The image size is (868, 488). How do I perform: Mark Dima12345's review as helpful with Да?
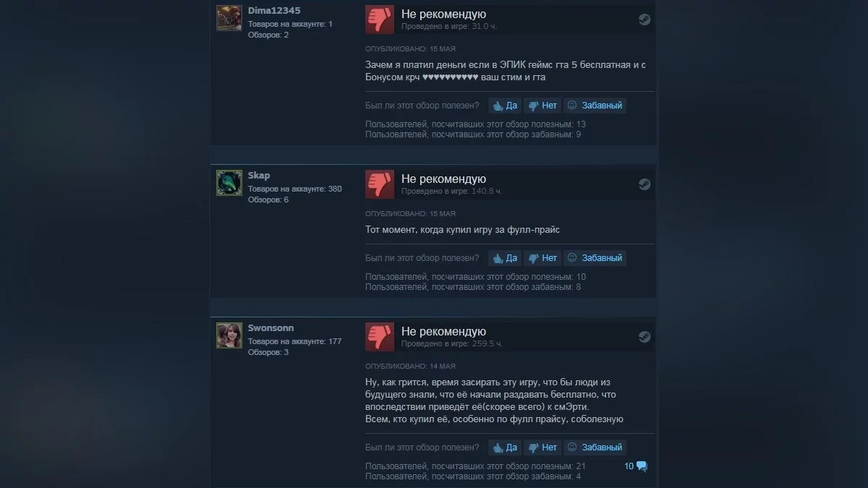(505, 106)
